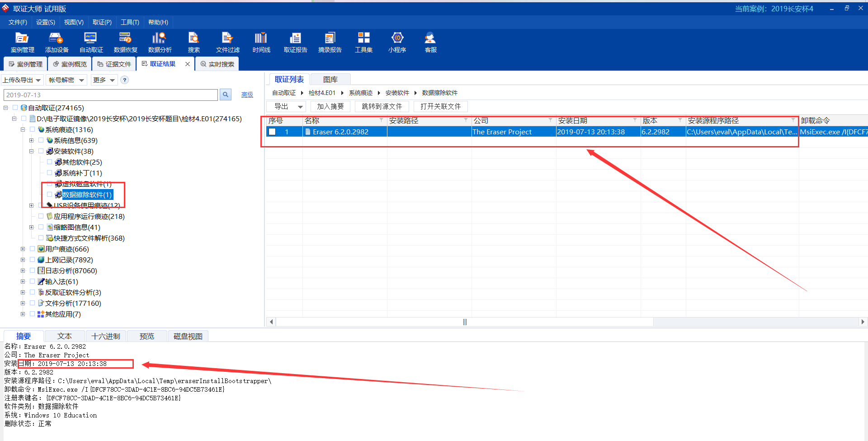Viewport: 868px width, 441px height.
Task: Click the 加入摘要 button
Action: 330,106
